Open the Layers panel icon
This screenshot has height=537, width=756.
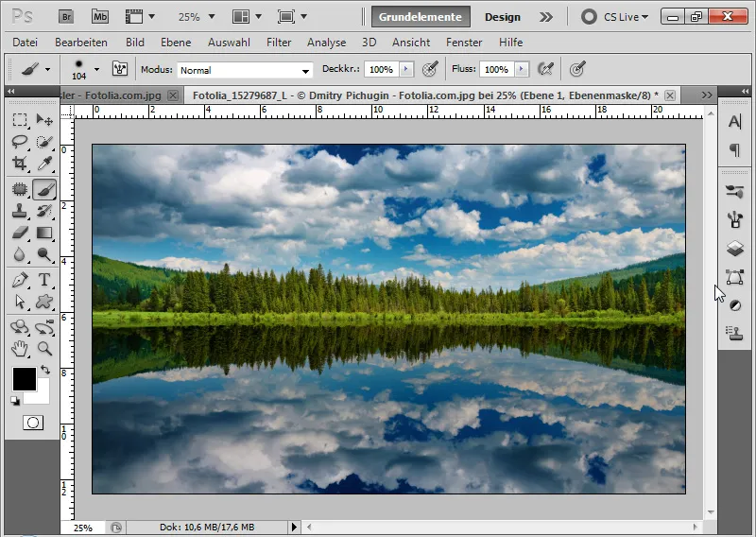point(734,249)
